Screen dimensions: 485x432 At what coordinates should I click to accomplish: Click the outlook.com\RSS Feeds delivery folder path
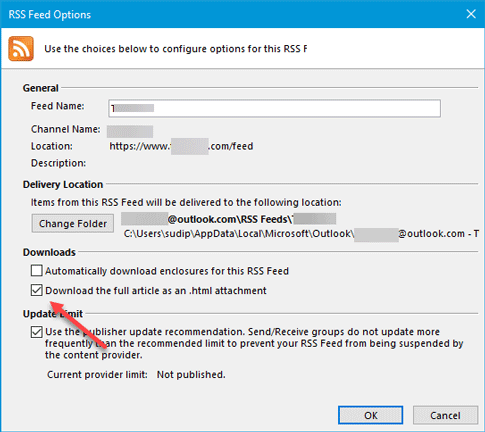(229, 219)
